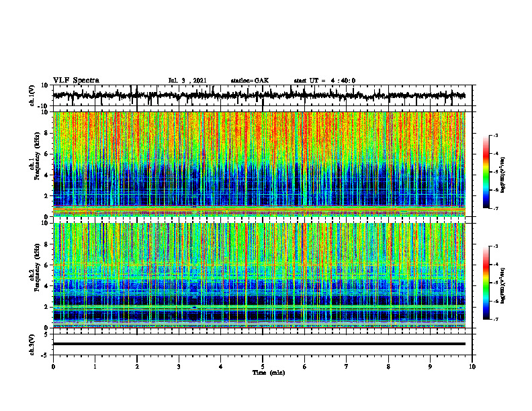Click the "-5" tick on ch.3(V) axis
532x411 pixels.
coord(45,355)
